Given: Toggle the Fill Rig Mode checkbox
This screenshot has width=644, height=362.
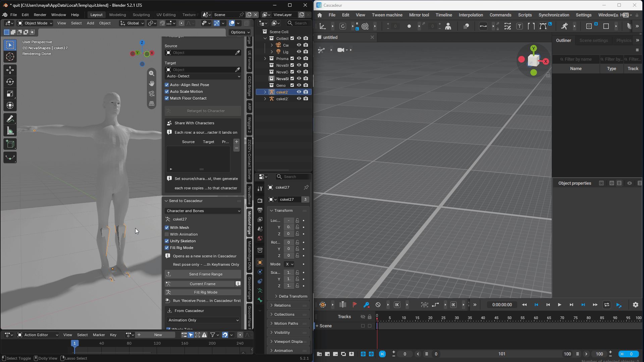Looking at the screenshot, I should pyautogui.click(x=167, y=248).
